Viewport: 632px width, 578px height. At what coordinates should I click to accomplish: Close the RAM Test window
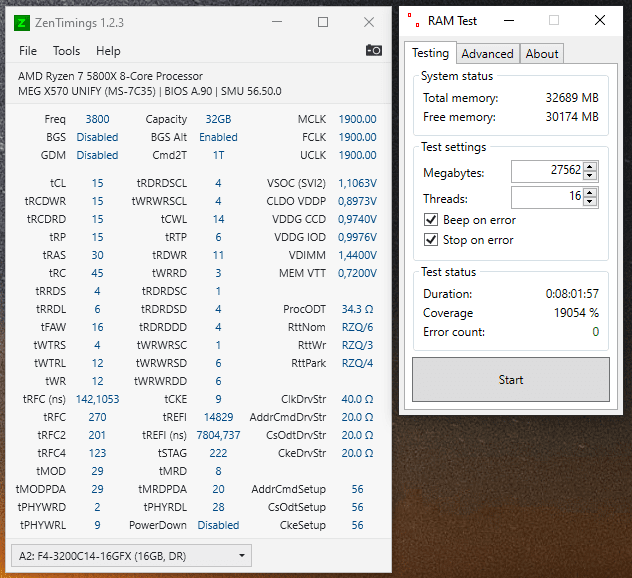600,20
